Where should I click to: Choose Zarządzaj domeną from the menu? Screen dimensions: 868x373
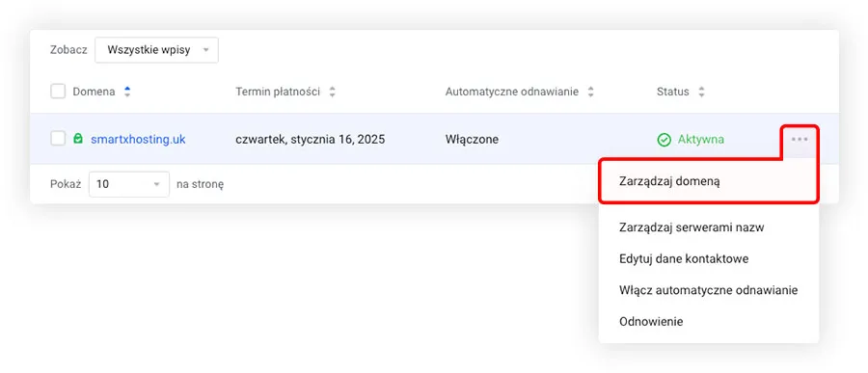click(x=709, y=181)
